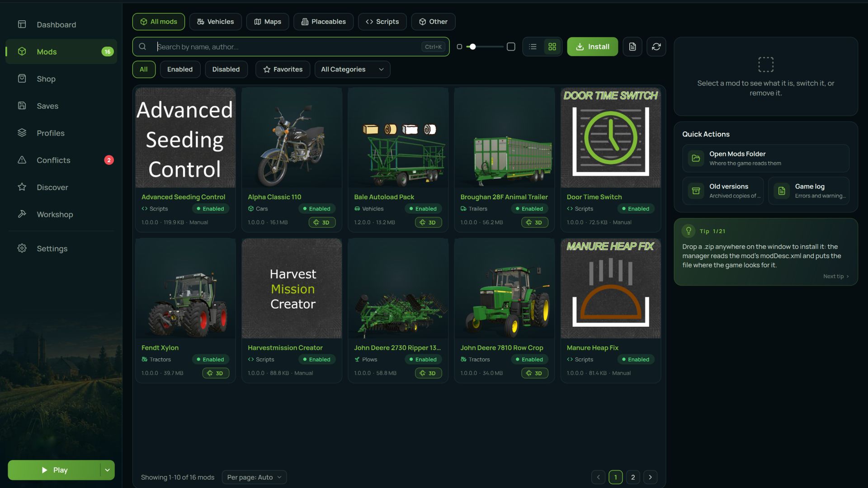Viewport: 868px width, 488px height.
Task: Go to page 2
Action: tap(633, 477)
